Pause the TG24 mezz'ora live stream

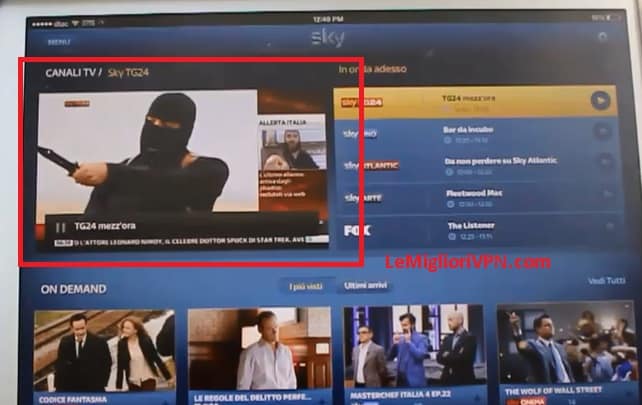click(x=60, y=227)
